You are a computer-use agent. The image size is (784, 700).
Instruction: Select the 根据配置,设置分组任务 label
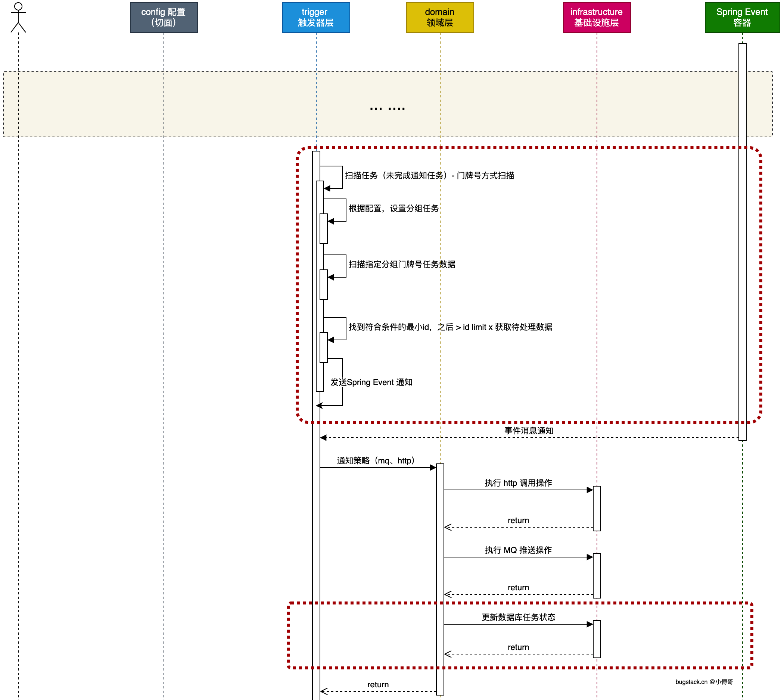(x=393, y=208)
